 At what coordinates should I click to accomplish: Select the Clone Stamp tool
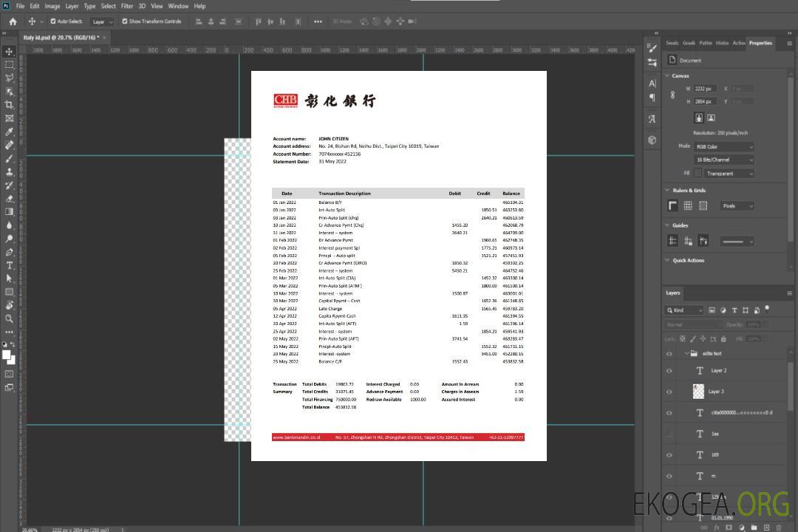click(x=9, y=171)
